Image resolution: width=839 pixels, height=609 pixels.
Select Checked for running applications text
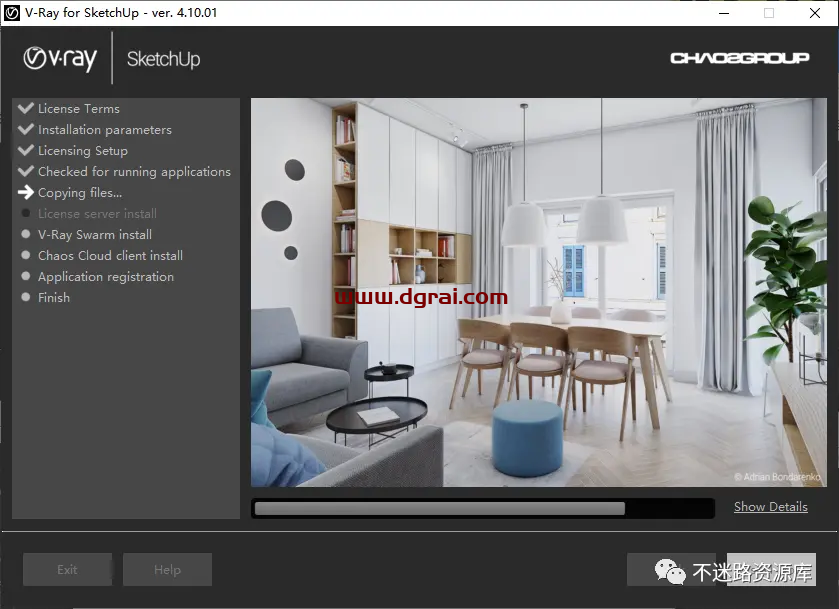[x=134, y=172]
